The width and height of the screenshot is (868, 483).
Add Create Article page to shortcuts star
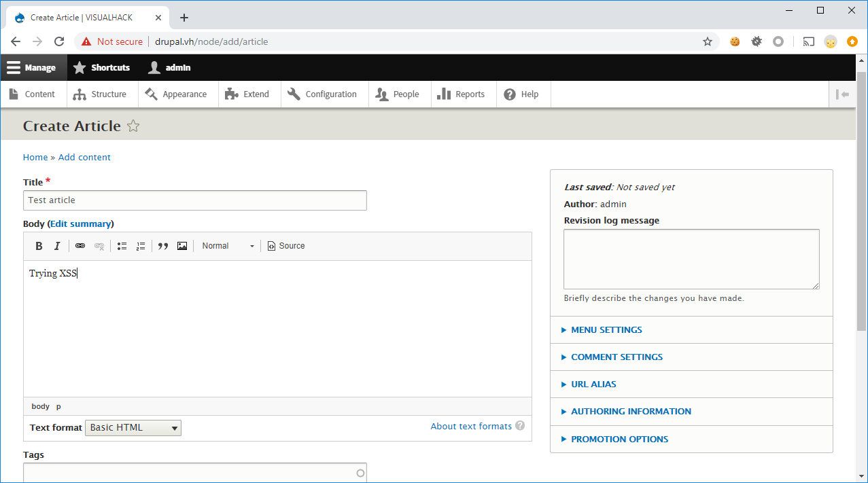(133, 126)
